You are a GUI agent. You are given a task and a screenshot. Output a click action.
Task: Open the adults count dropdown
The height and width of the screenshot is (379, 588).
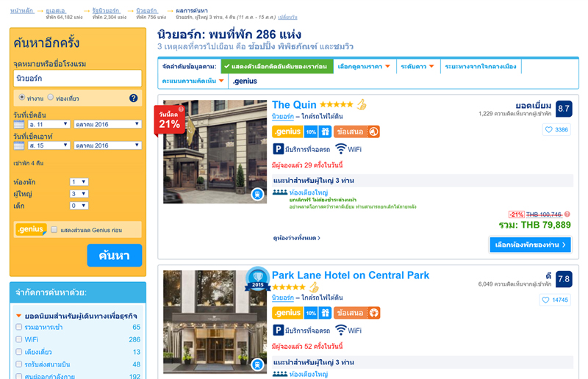click(x=79, y=194)
